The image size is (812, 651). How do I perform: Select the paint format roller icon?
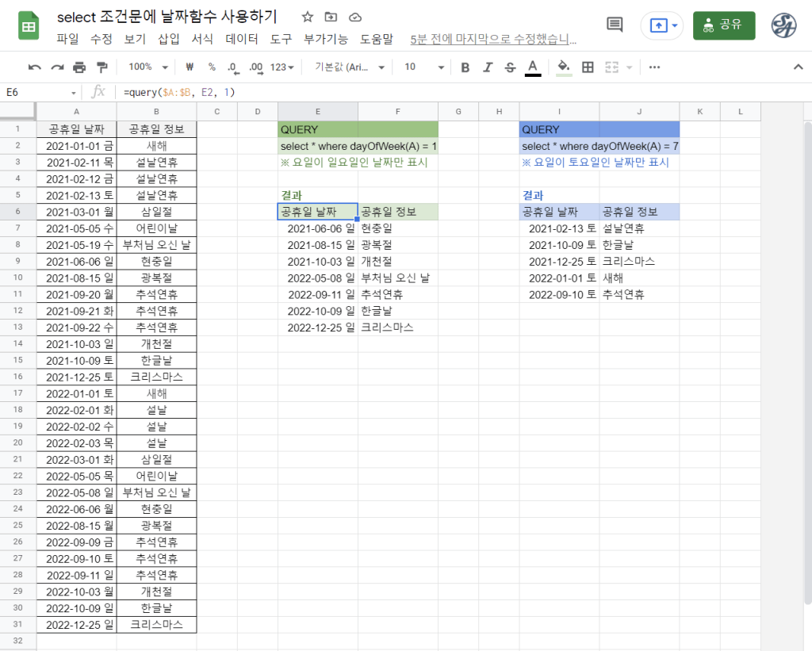(x=101, y=67)
